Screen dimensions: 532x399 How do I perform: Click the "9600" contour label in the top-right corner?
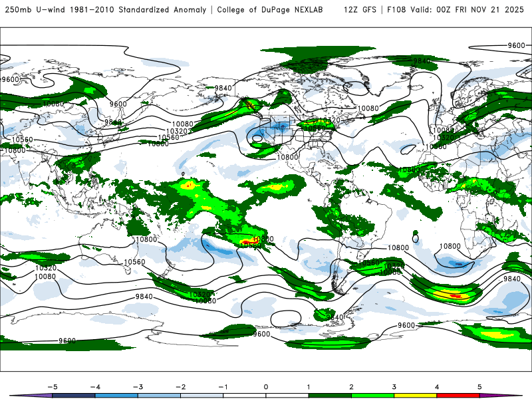coord(517,45)
